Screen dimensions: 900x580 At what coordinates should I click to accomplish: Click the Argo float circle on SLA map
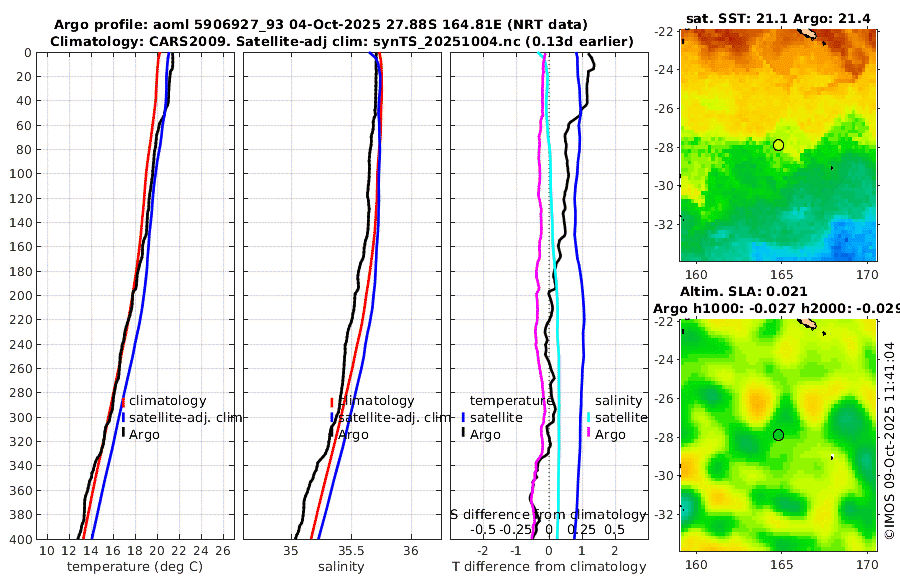(x=778, y=435)
